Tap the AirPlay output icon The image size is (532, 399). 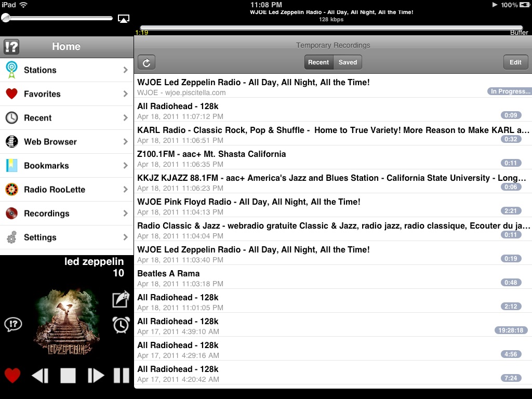[124, 19]
